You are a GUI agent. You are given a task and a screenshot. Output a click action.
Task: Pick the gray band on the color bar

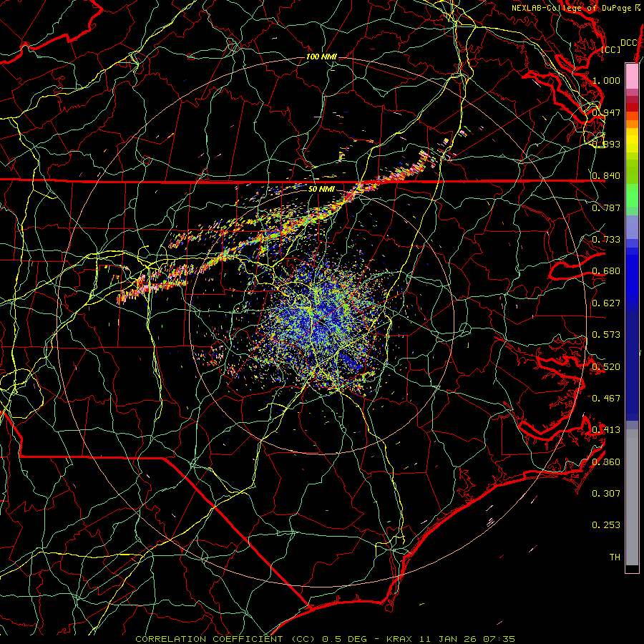(632, 497)
